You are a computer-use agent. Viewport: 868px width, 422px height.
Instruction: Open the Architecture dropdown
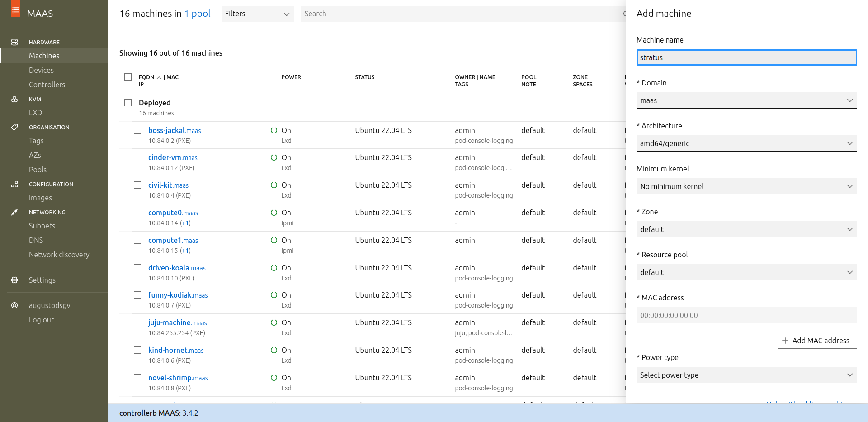point(746,143)
